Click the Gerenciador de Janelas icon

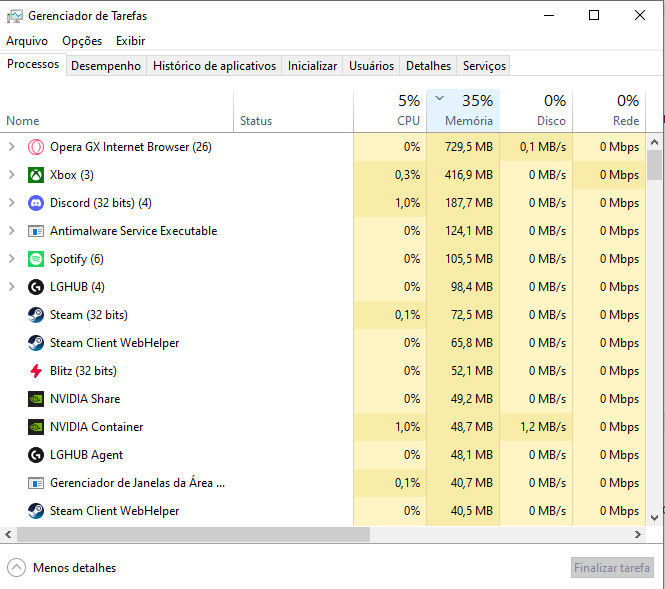[x=36, y=483]
